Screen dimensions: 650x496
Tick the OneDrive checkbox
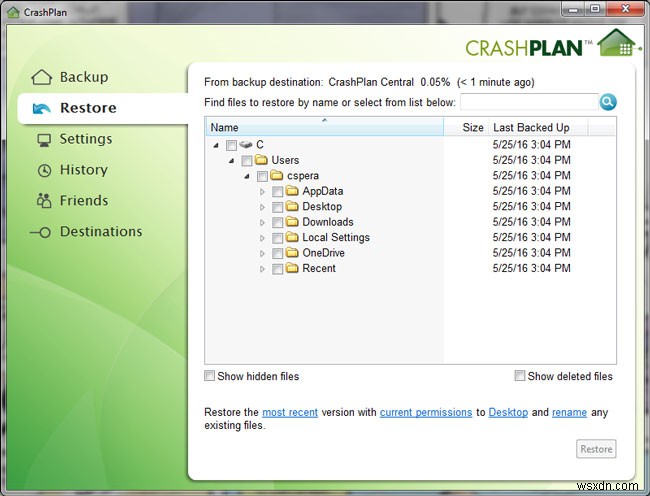point(277,253)
